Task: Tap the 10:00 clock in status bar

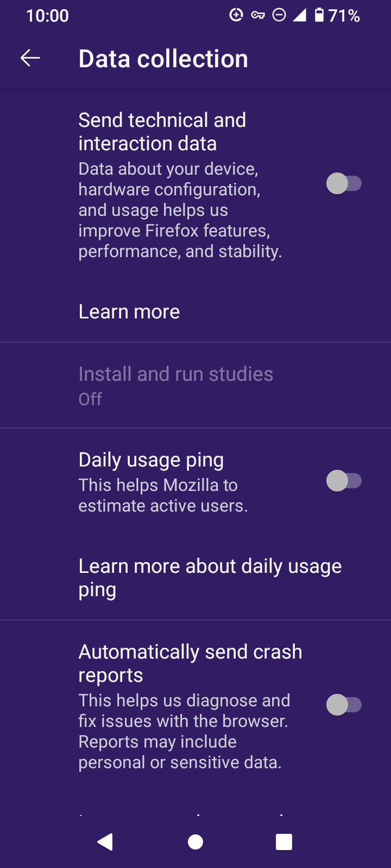Action: point(47,16)
